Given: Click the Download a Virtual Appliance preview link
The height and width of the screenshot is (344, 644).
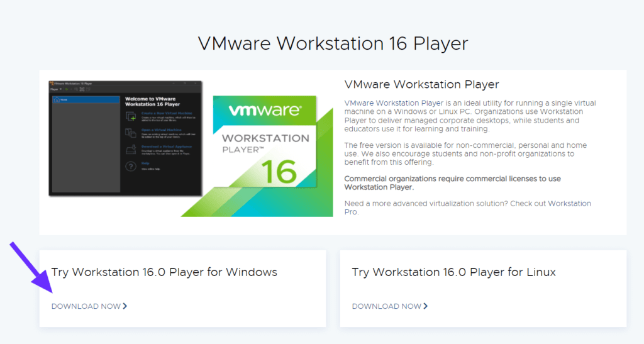Looking at the screenshot, I should 166,147.
